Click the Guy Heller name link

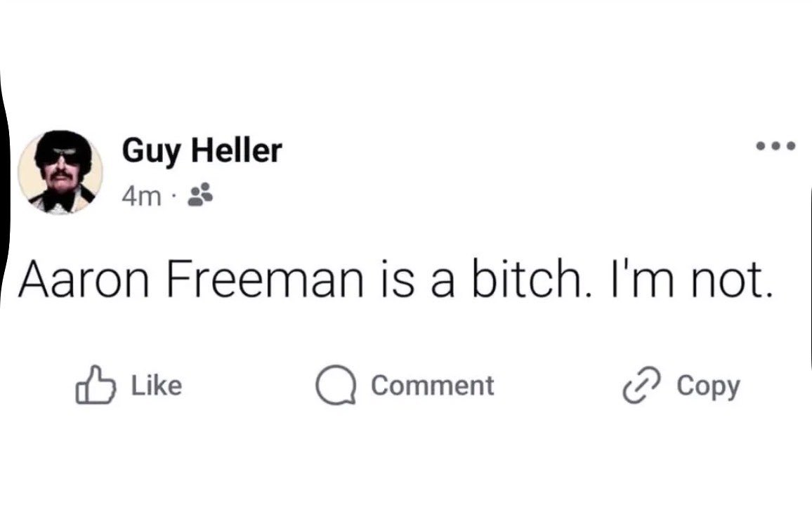point(202,151)
